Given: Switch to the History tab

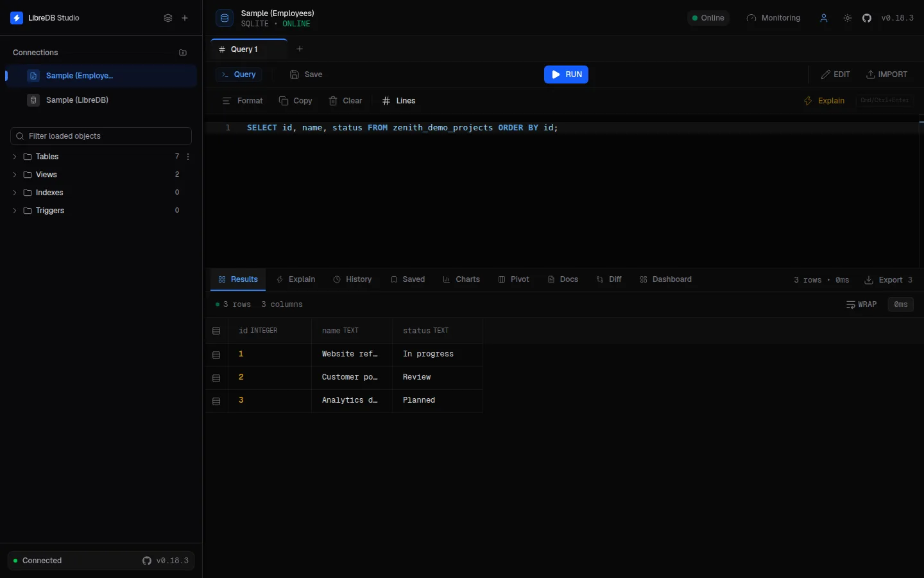Looking at the screenshot, I should coord(352,279).
